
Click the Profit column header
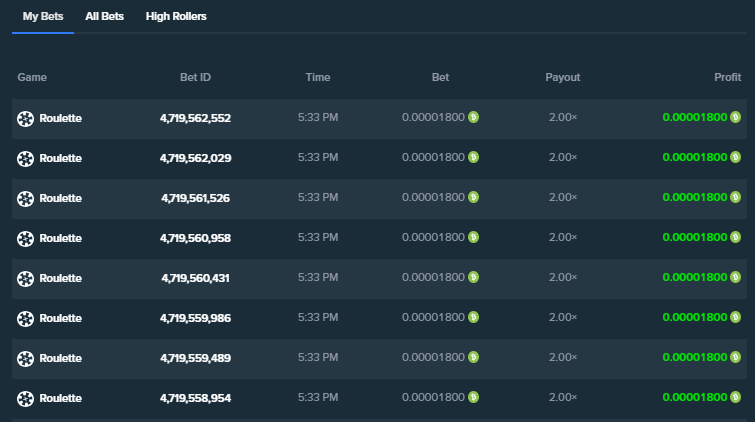(x=728, y=77)
